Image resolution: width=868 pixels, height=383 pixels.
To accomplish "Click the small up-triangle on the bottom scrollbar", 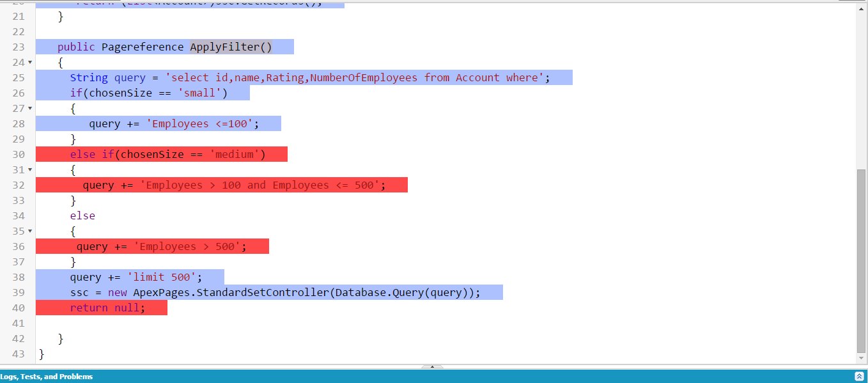I will click(432, 366).
